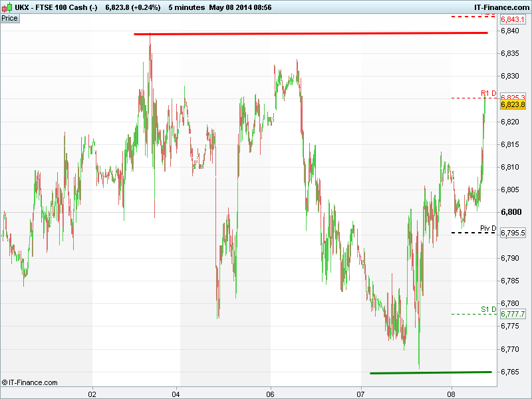Click the 6,815 price axis label

tap(510, 144)
